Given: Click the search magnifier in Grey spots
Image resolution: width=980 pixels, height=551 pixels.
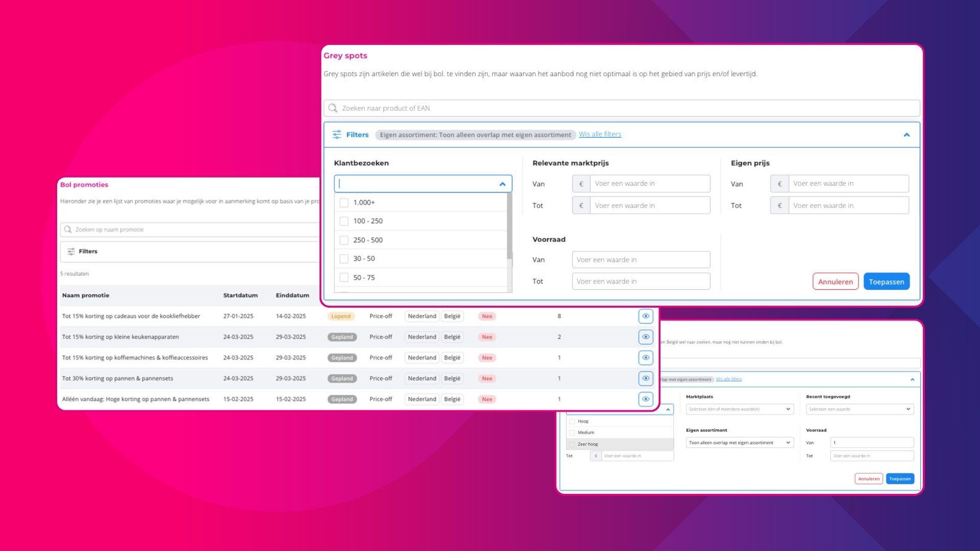Looking at the screenshot, I should [x=333, y=108].
